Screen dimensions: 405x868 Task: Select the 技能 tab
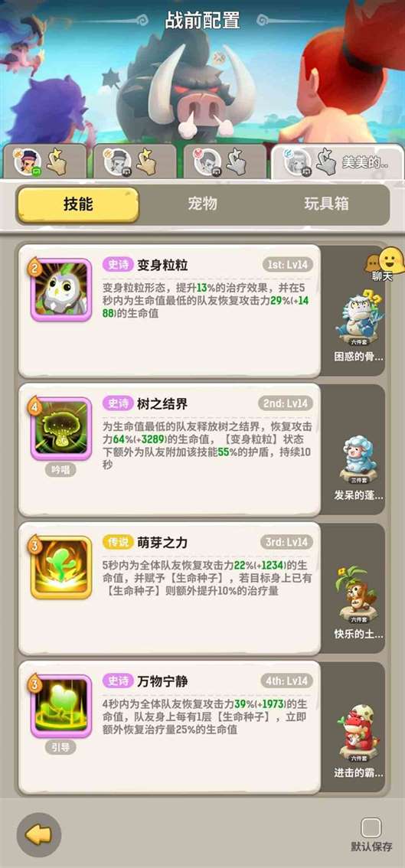point(77,205)
